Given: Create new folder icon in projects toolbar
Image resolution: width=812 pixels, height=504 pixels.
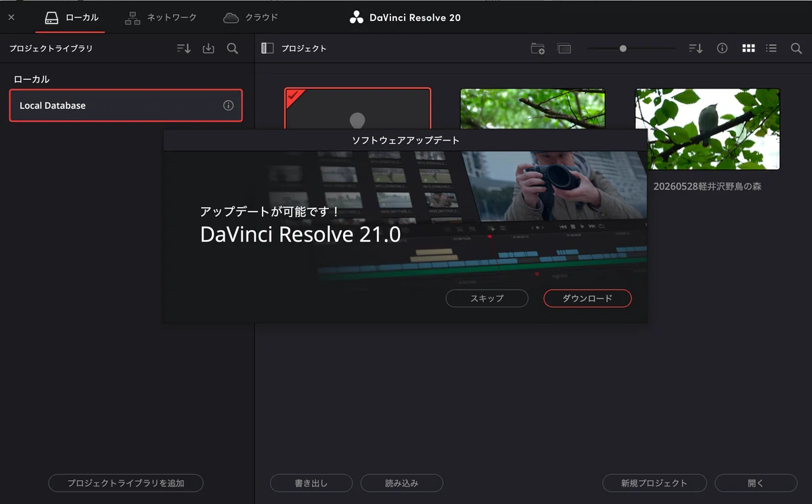Looking at the screenshot, I should pos(537,49).
